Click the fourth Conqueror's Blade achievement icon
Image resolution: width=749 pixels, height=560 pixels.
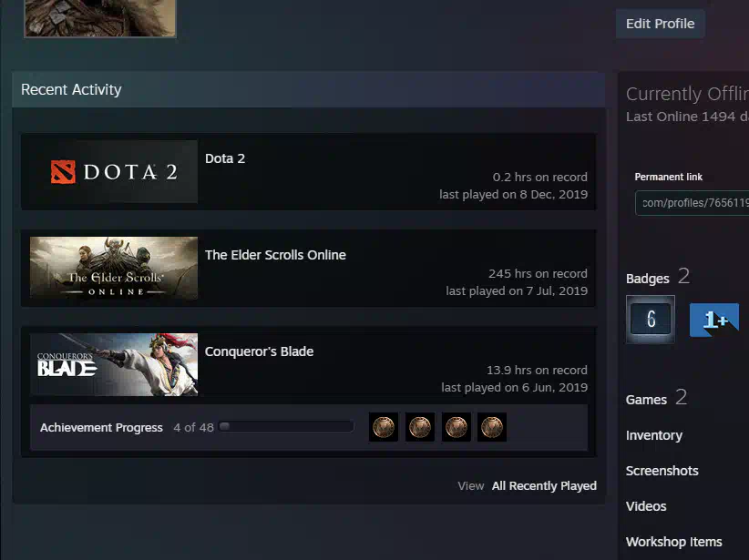click(x=492, y=427)
